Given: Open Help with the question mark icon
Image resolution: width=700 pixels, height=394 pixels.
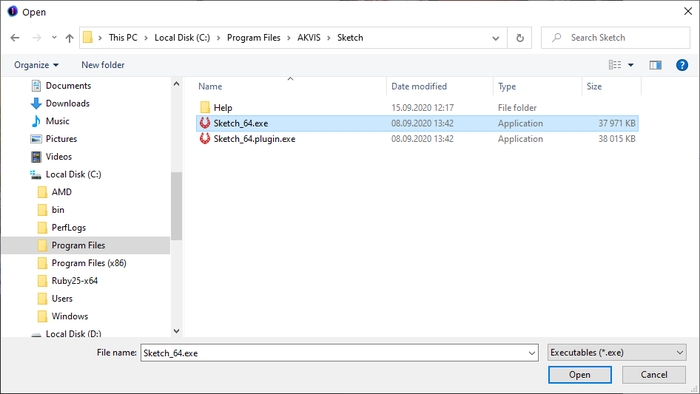Looking at the screenshot, I should [x=682, y=65].
